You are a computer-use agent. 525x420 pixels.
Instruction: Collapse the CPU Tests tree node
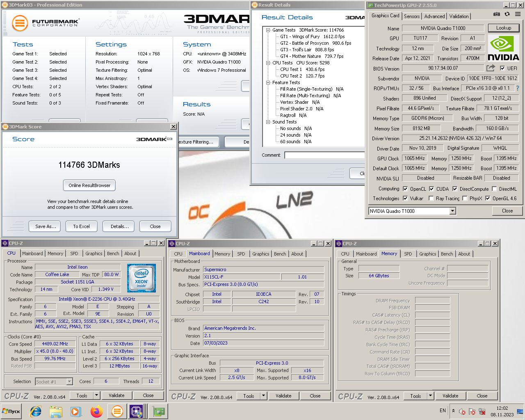268,63
